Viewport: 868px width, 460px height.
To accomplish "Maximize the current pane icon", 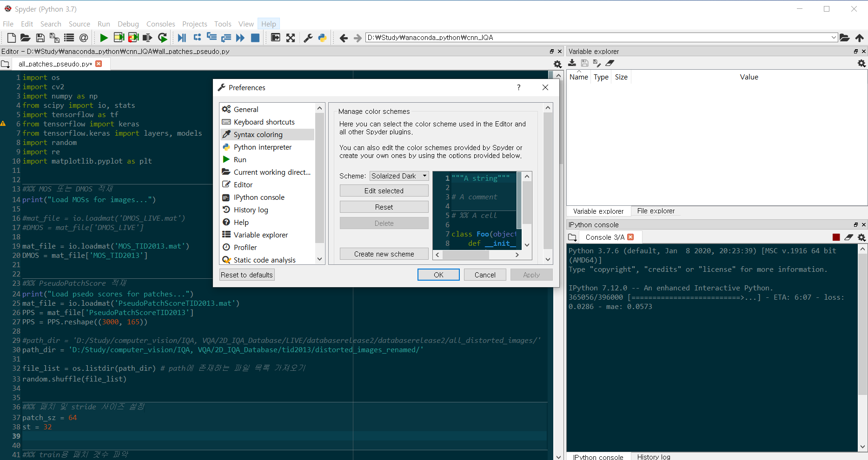I will pos(276,38).
